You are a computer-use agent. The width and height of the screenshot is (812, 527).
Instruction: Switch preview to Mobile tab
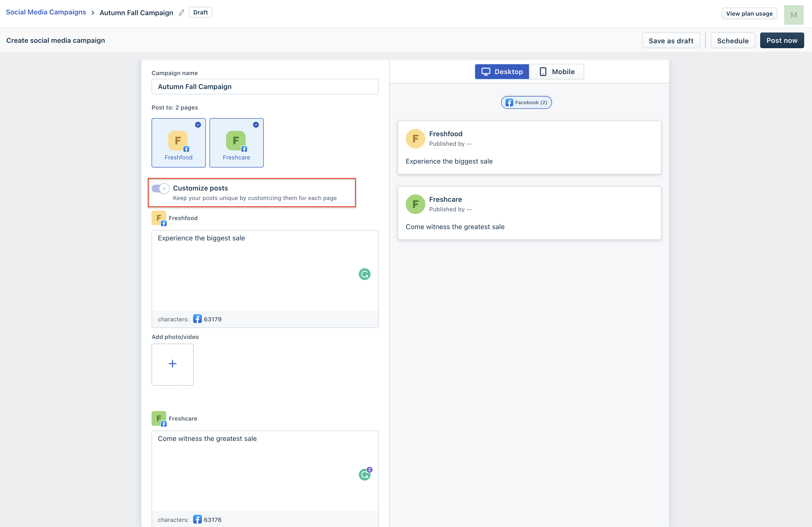click(557, 72)
